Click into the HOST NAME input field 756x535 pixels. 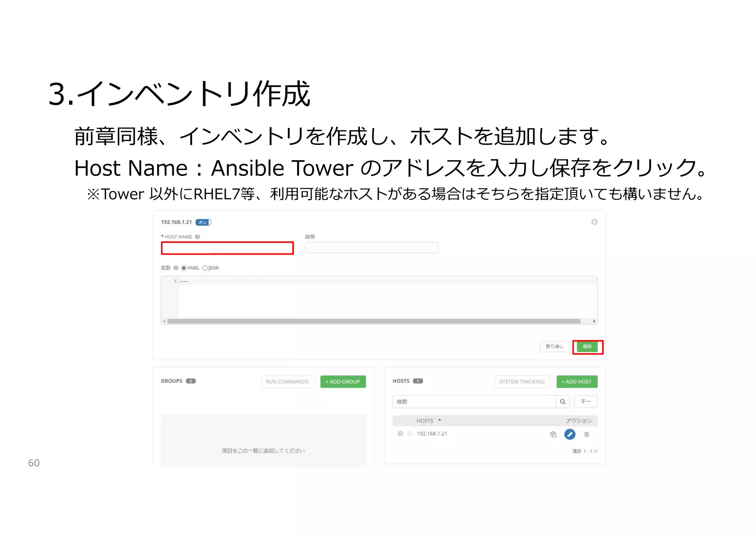coord(227,248)
